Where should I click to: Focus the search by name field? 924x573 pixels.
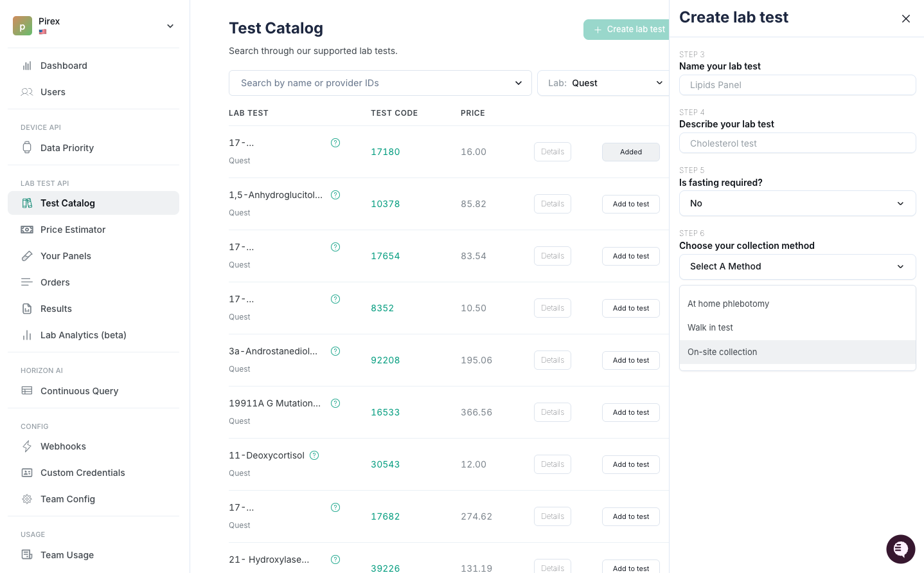pos(373,83)
